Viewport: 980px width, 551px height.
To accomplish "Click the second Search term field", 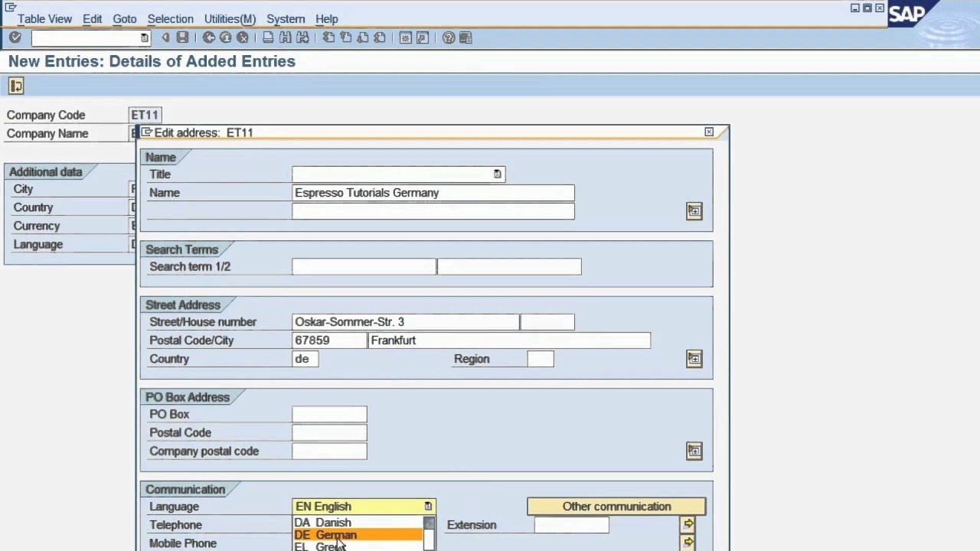I will click(509, 266).
